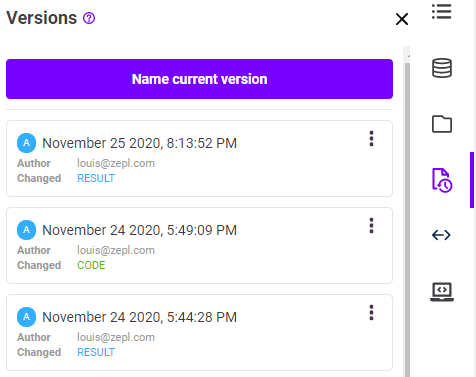Click the Name current version button
476x377 pixels.
tap(199, 79)
